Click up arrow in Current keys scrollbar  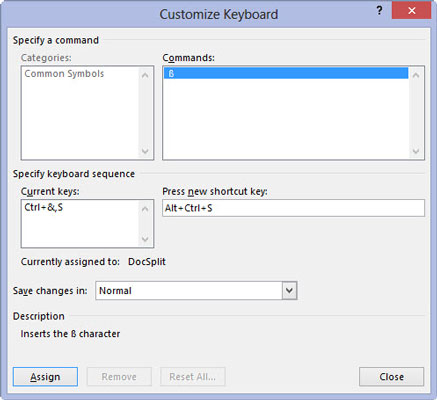point(145,209)
